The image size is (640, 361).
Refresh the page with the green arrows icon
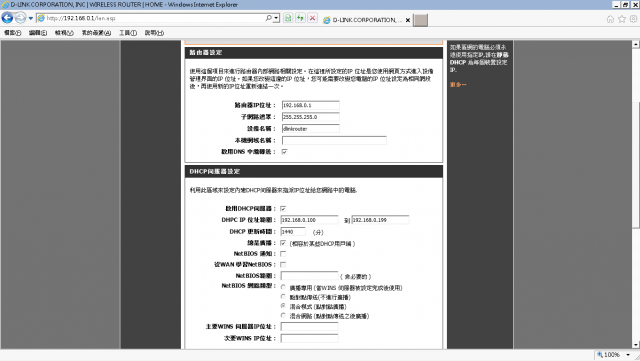(300, 18)
